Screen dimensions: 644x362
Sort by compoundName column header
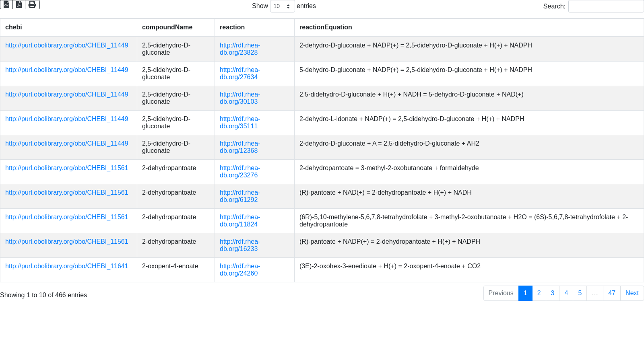click(x=167, y=27)
